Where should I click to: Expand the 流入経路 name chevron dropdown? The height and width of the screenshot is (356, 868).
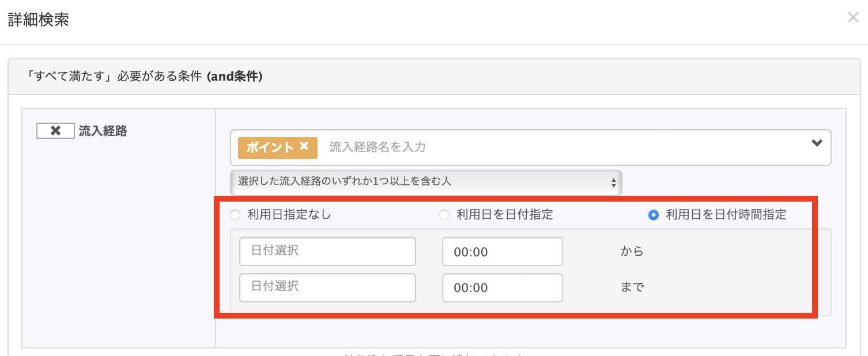(x=817, y=143)
